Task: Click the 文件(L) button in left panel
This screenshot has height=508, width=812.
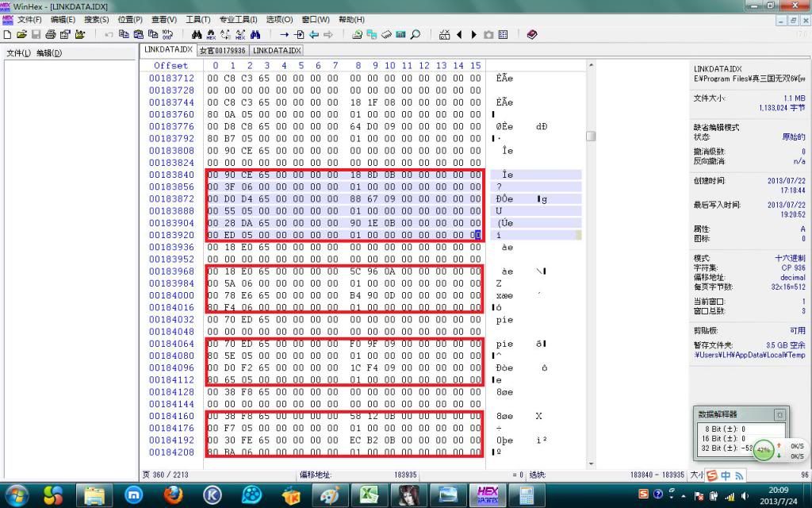Action: pyautogui.click(x=18, y=53)
